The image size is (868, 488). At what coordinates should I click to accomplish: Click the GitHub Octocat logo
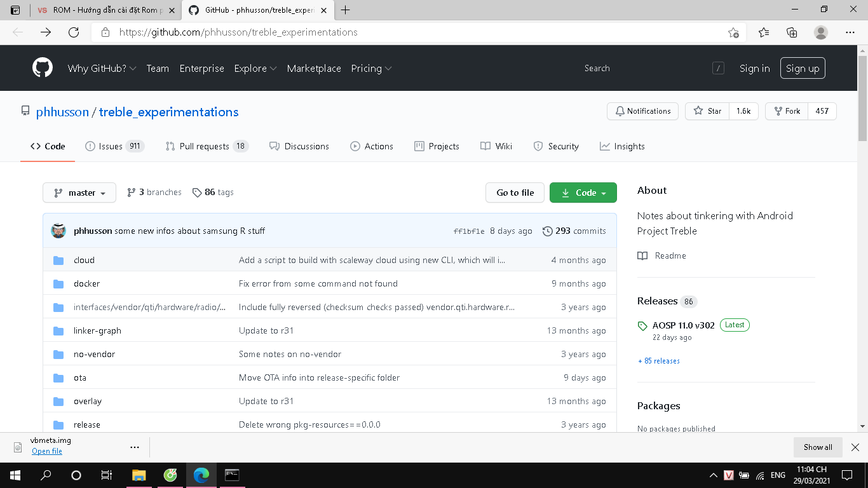[x=43, y=68]
